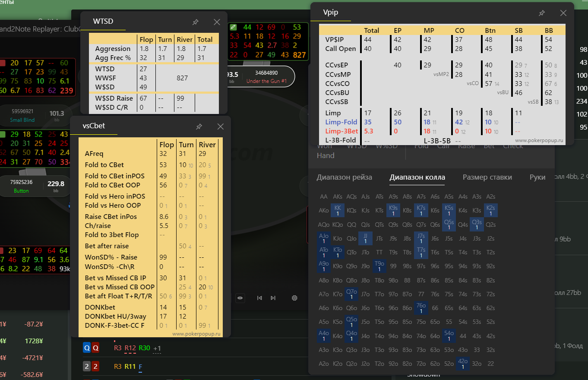
Task: Open the Руки tab
Action: click(537, 177)
